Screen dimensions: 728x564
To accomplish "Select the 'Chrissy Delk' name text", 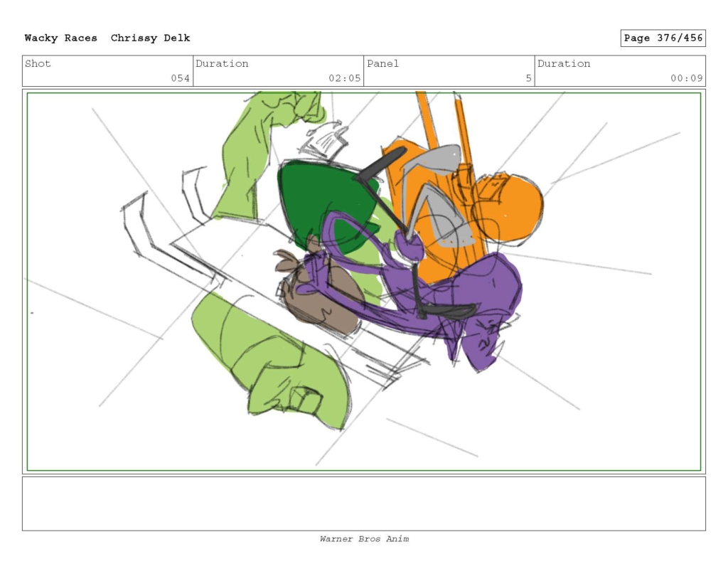I will [x=151, y=38].
